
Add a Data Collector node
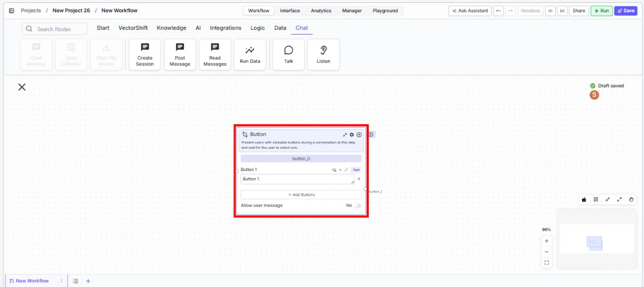[71, 54]
